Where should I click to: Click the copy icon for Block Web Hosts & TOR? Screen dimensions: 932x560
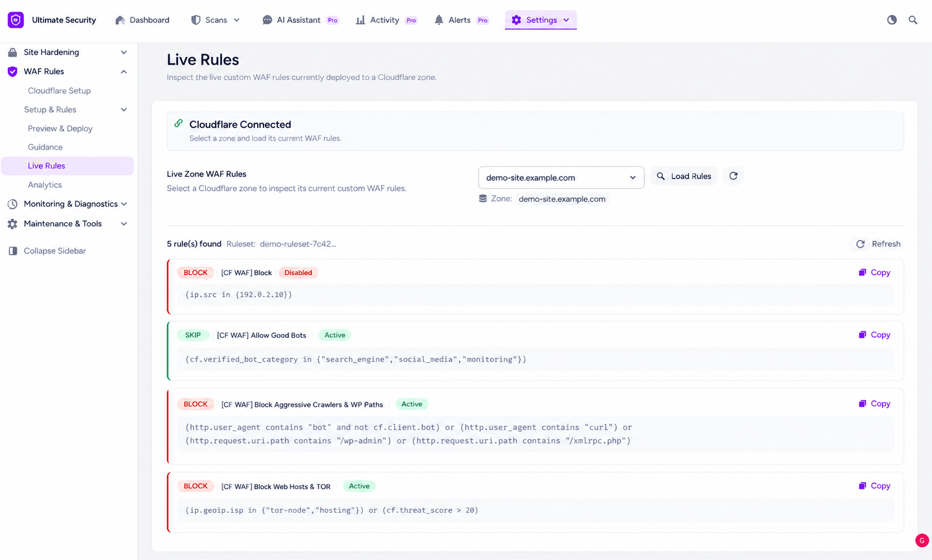[862, 486]
